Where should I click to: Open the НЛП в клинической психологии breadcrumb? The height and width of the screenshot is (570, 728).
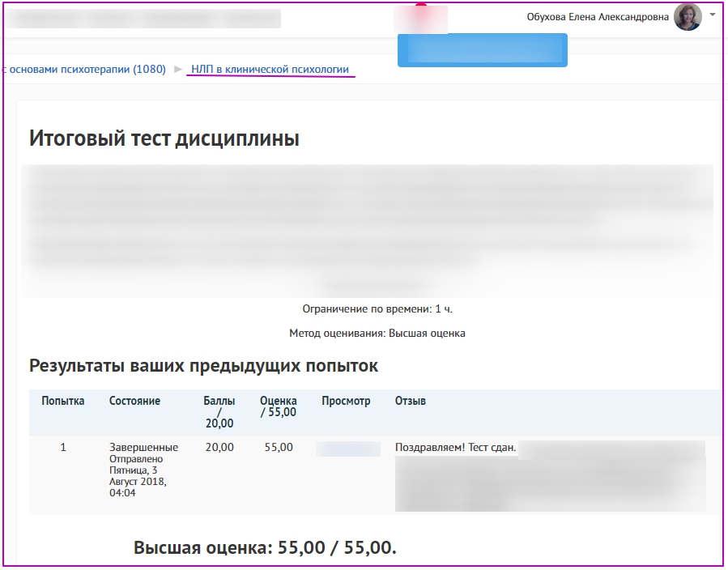270,70
